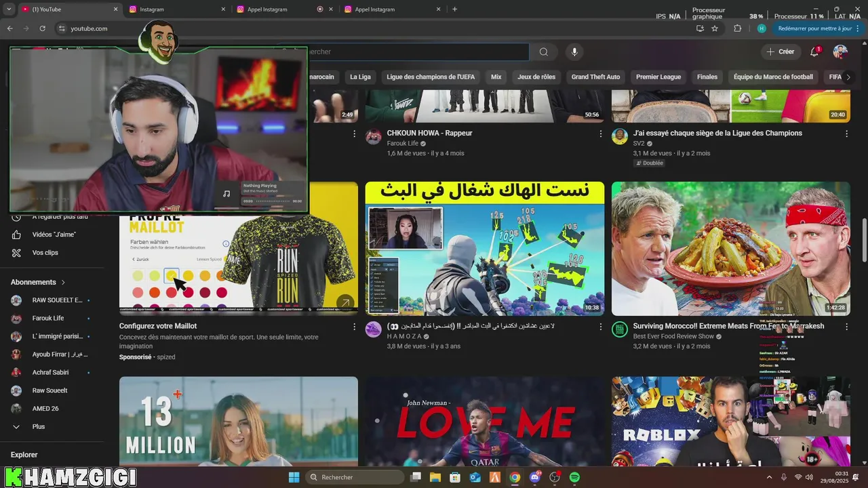The height and width of the screenshot is (488, 868).
Task: Open options for Ligue des Champions video
Action: tap(846, 134)
